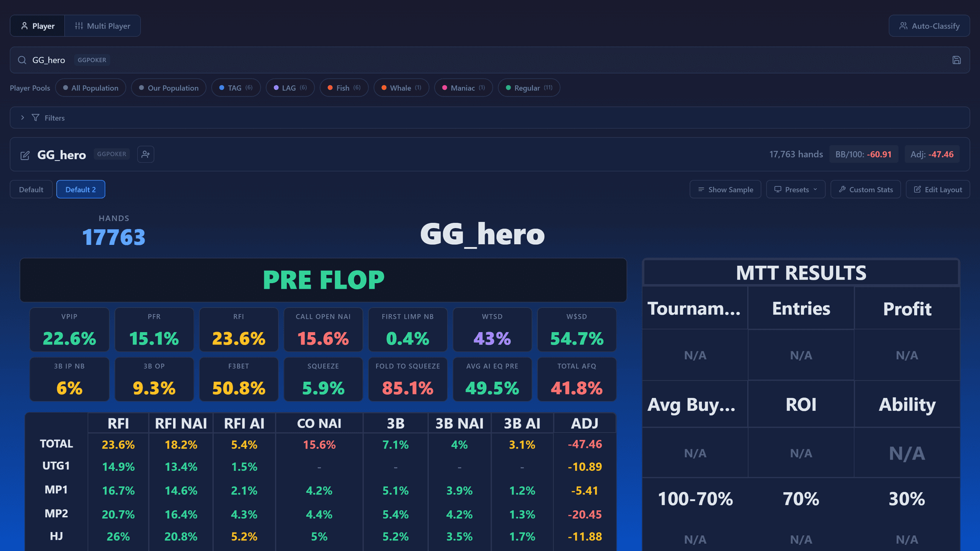
Task: Click the Profit column header
Action: [908, 309]
